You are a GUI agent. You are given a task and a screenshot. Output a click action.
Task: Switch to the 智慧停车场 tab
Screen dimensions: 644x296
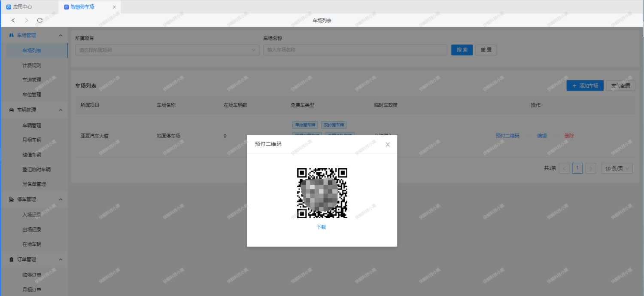89,7
